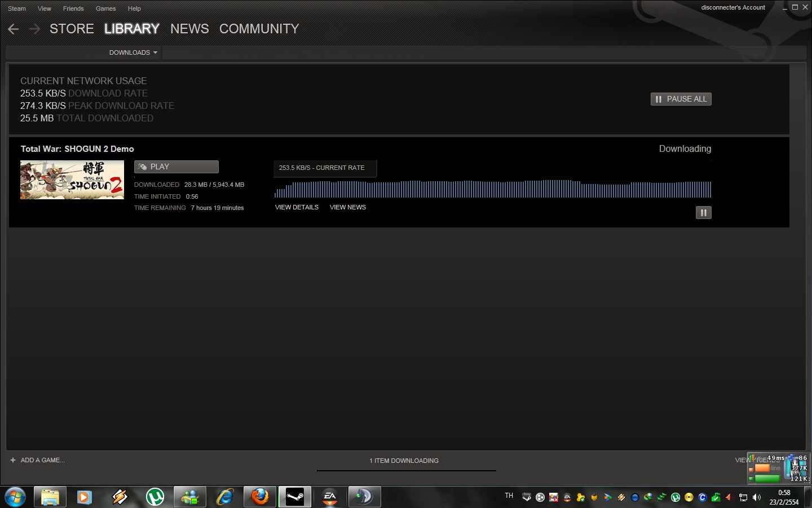
Task: Open the Games menu
Action: [106, 8]
